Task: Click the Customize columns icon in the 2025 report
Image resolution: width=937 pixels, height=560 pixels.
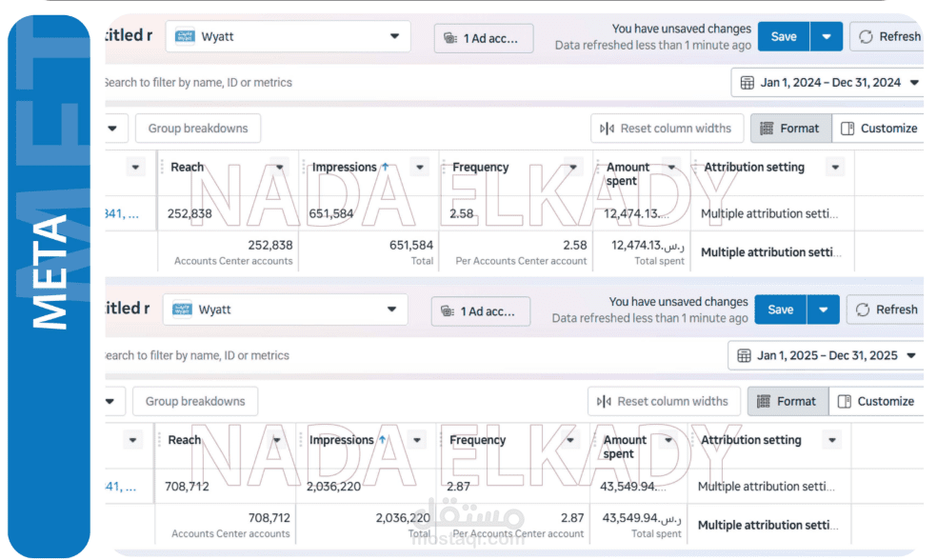Action: pos(845,402)
